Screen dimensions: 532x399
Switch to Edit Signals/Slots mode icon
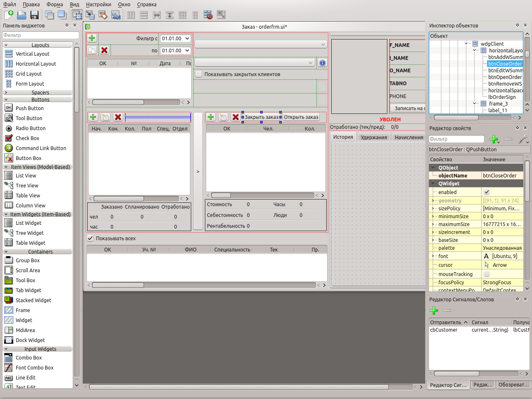click(x=90, y=15)
